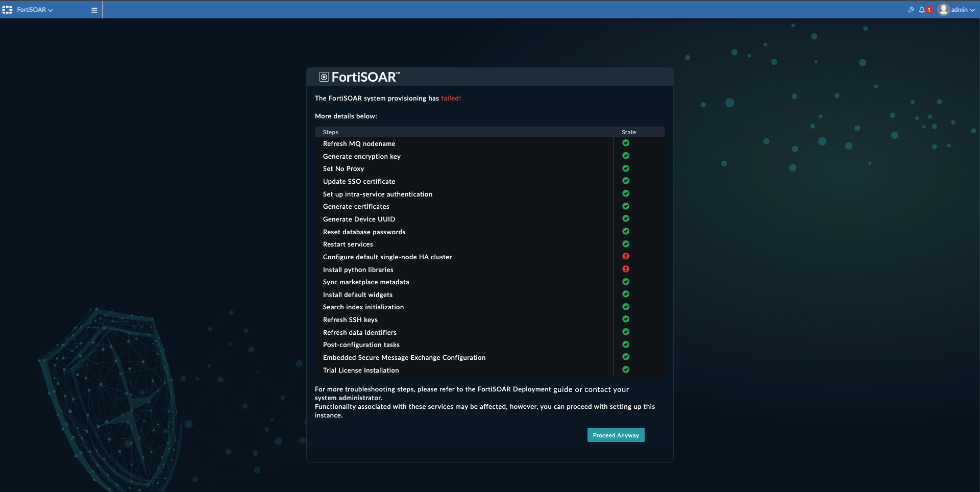
Task: Select the 'Refresh SSH keys' step text
Action: click(350, 320)
